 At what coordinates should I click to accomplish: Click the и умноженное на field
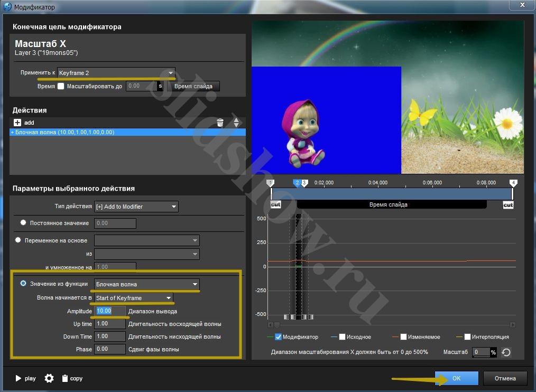[x=115, y=266]
